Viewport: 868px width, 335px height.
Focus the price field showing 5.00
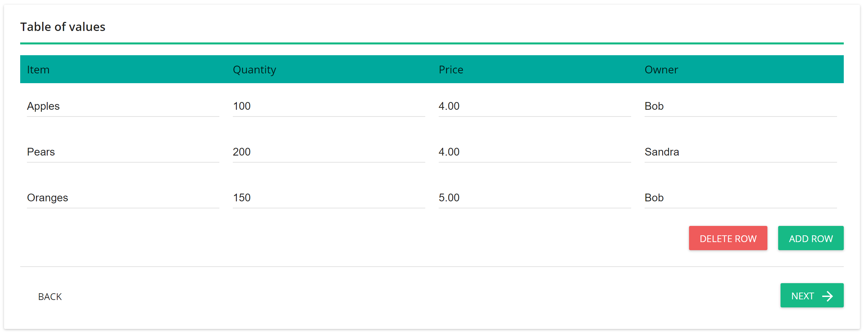[x=535, y=198]
